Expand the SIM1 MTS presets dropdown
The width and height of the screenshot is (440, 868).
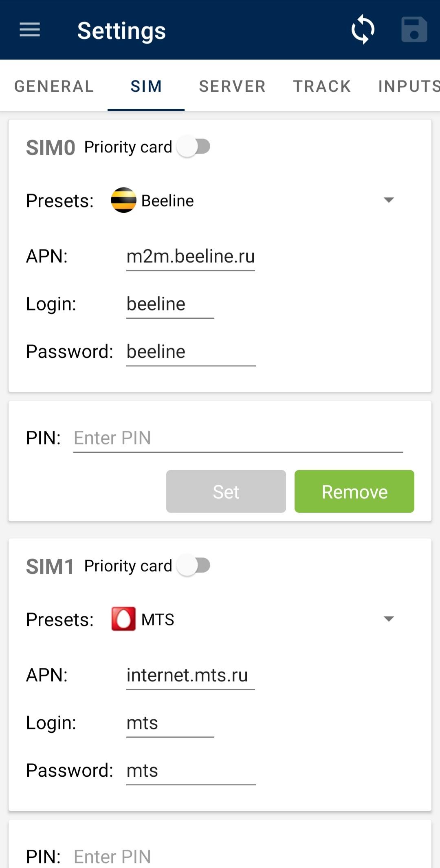[x=389, y=619]
